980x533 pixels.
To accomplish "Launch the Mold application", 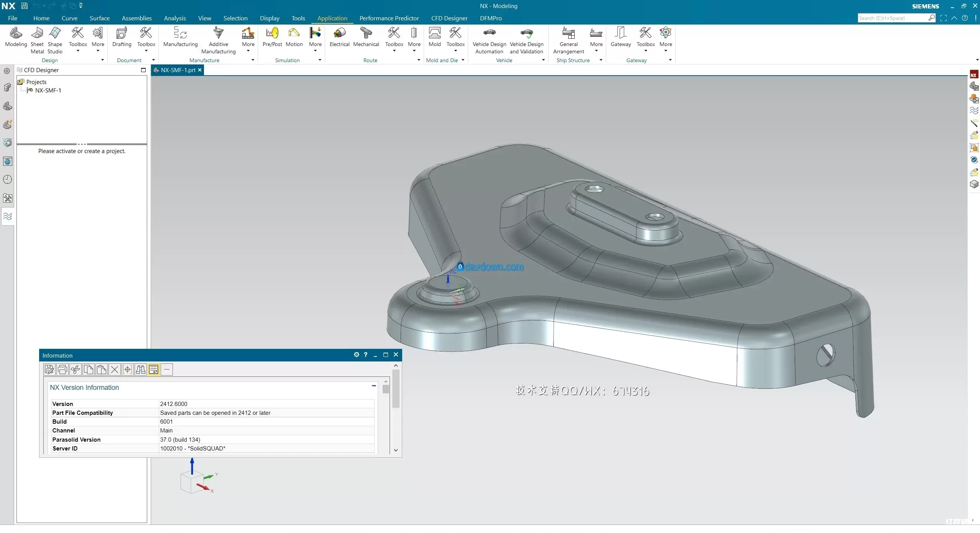I will pos(434,37).
